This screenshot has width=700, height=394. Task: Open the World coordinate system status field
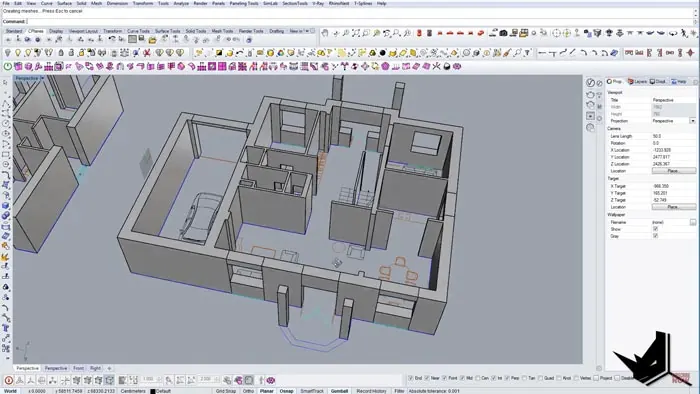pos(10,391)
